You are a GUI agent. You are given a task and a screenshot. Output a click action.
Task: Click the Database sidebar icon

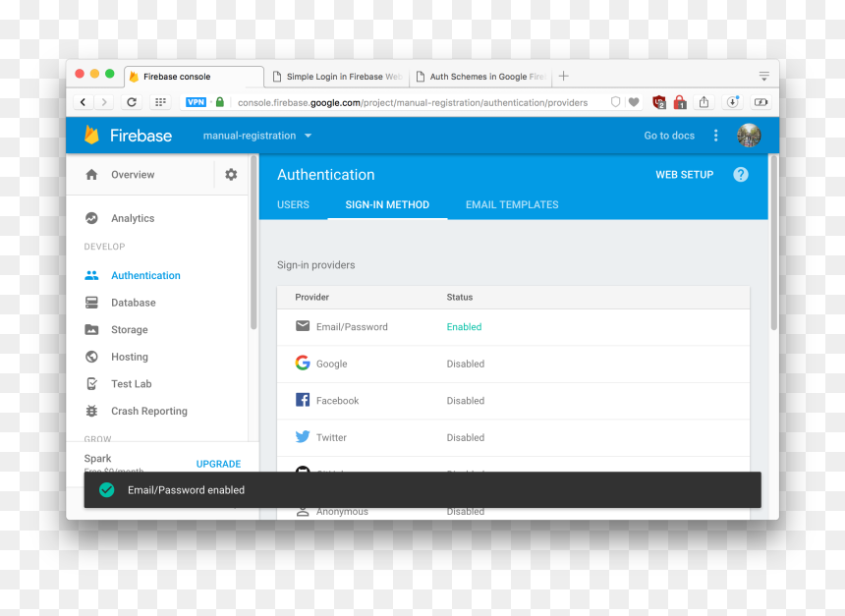[x=91, y=303]
